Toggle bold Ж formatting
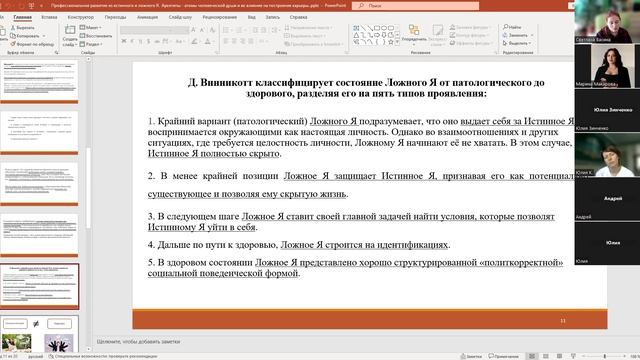 click(x=124, y=41)
